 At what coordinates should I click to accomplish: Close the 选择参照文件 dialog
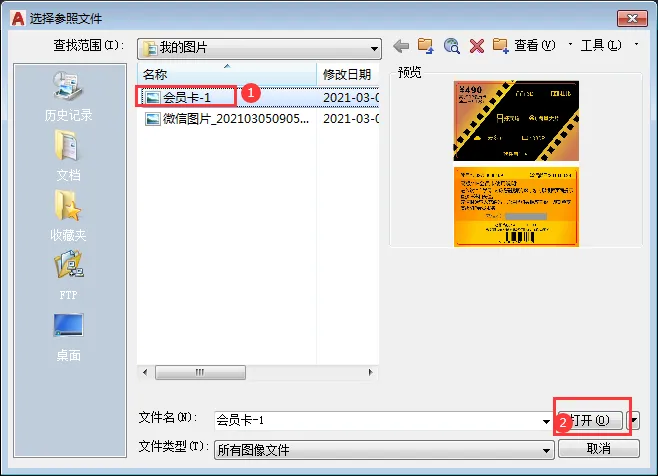632,18
